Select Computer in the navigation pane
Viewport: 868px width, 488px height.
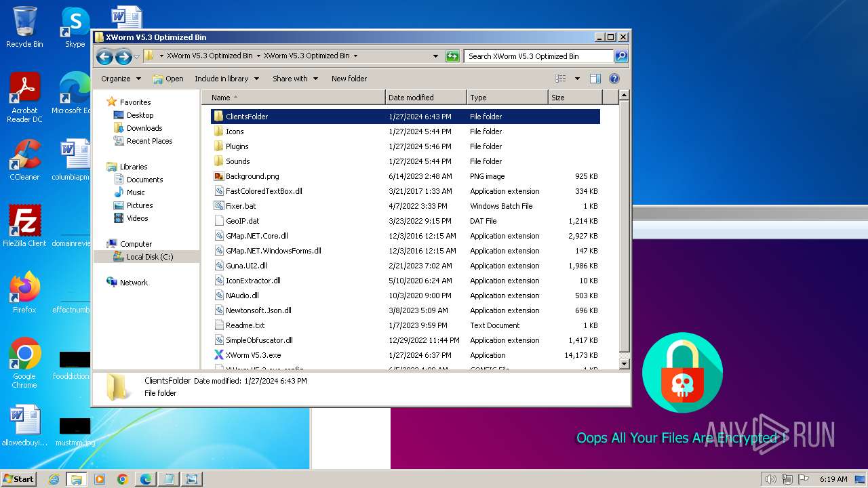(x=136, y=244)
